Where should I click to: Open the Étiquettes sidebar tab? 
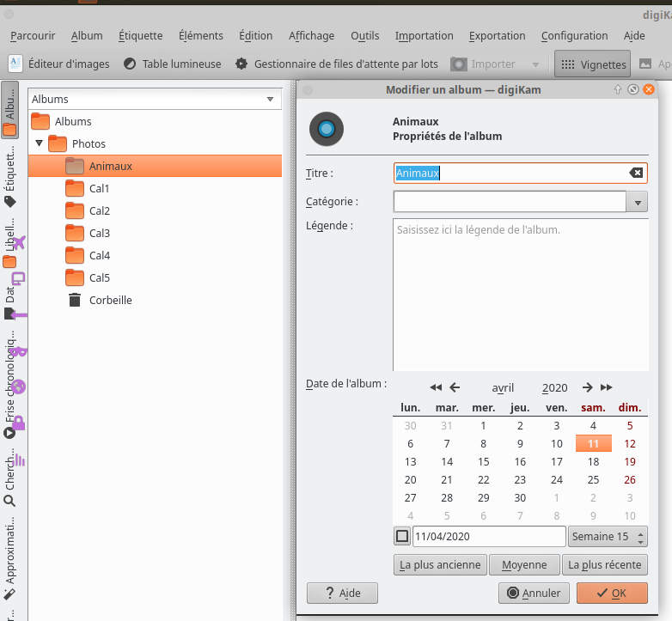click(x=9, y=176)
